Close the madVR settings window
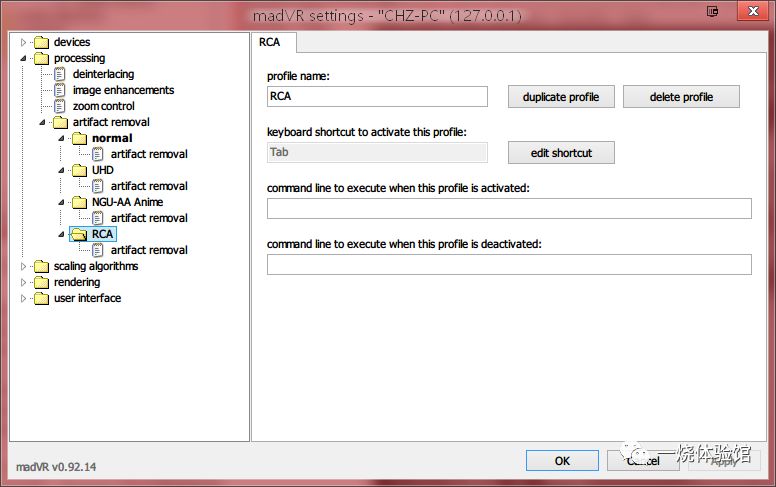The image size is (776, 487). 753,11
